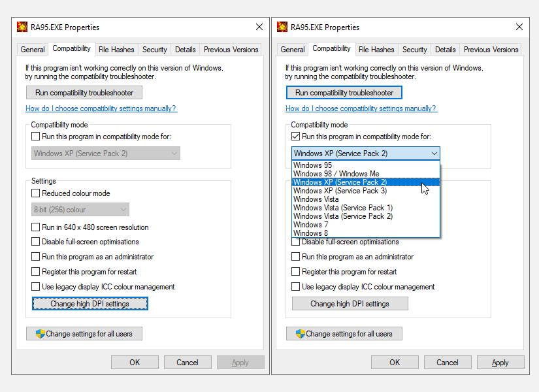Open the Security tab

click(154, 49)
